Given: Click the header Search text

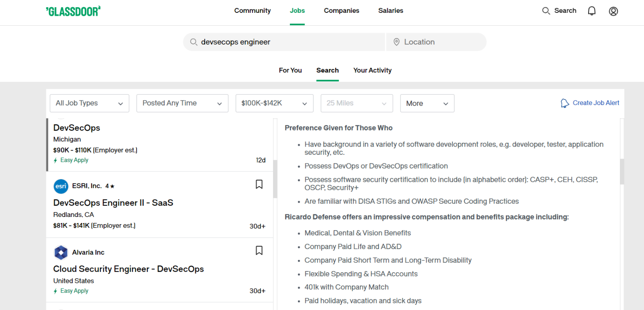Looking at the screenshot, I should [565, 11].
